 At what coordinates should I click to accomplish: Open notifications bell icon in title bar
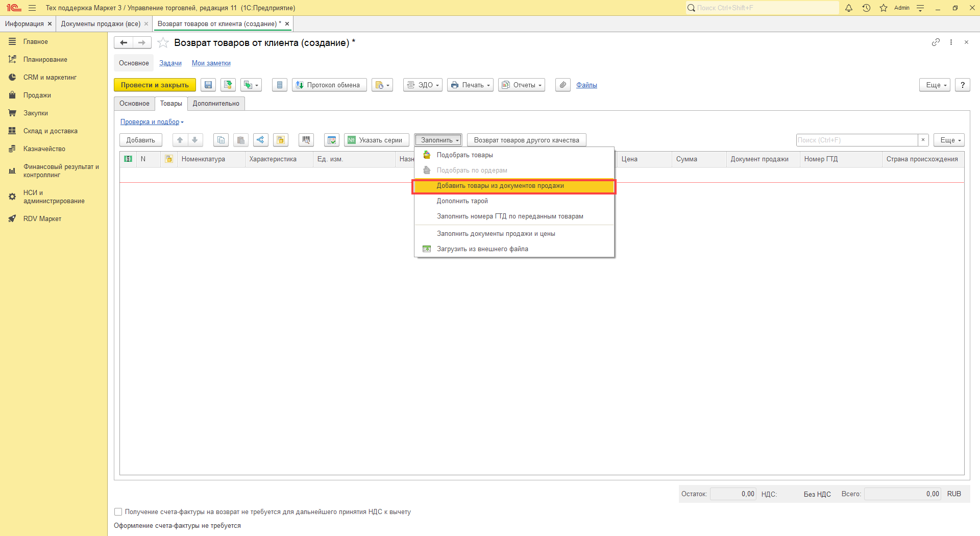pos(849,8)
